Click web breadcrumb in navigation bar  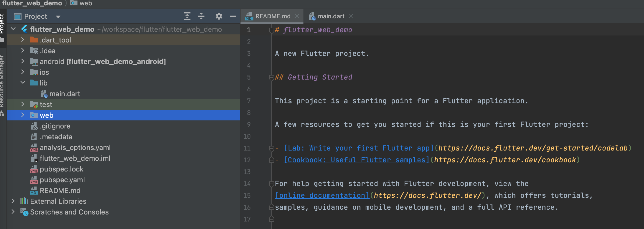(x=86, y=3)
